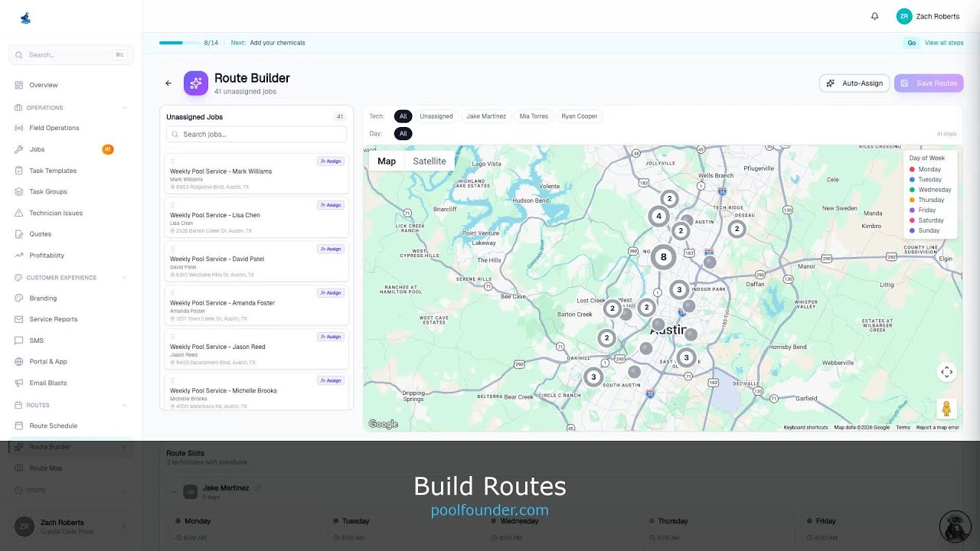Open the notifications bell

pyautogui.click(x=874, y=16)
